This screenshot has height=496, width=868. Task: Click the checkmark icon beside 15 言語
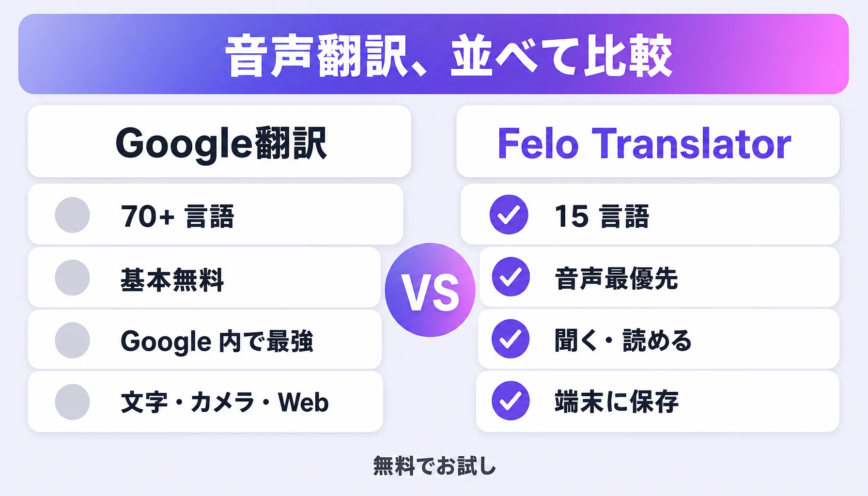[x=509, y=215]
